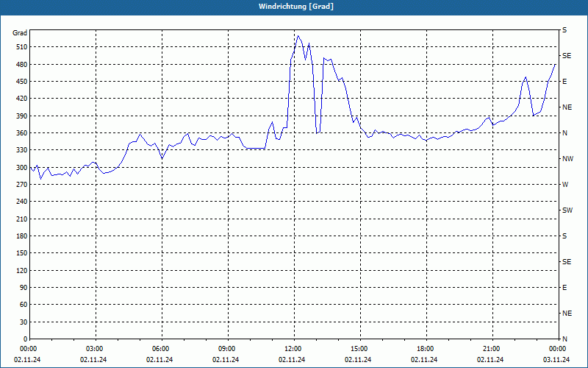Pick the 120 y-axis value
The width and height of the screenshot is (588, 368).
22,270
